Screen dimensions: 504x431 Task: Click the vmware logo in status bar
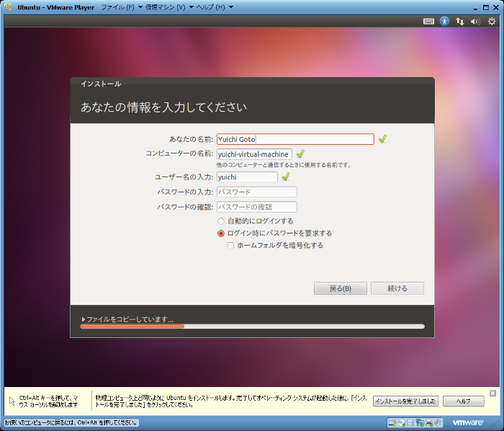tap(468, 422)
